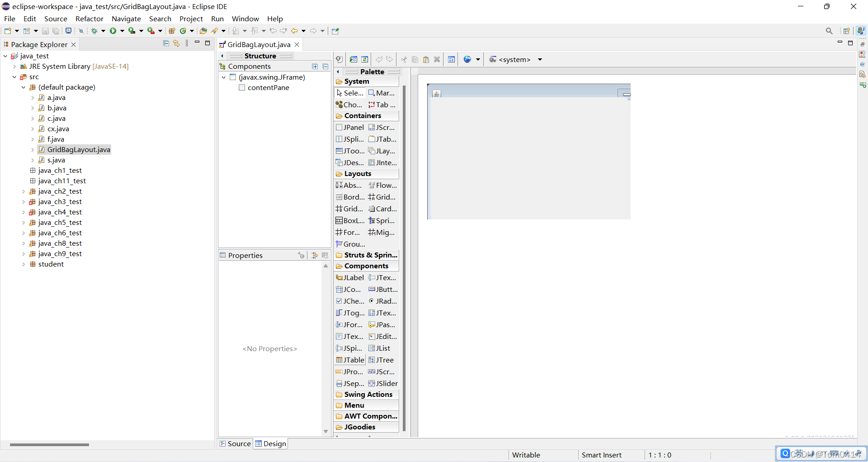Select the JTable palette component

point(350,360)
